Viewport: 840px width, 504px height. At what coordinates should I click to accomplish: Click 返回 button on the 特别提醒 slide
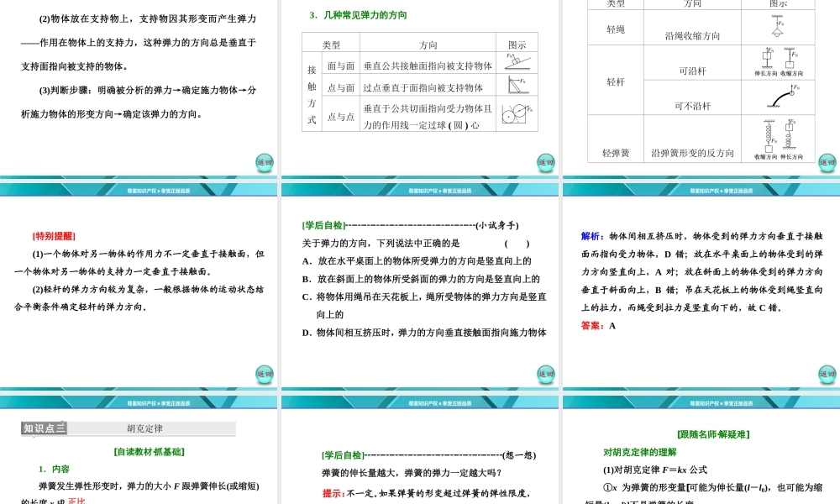point(265,375)
